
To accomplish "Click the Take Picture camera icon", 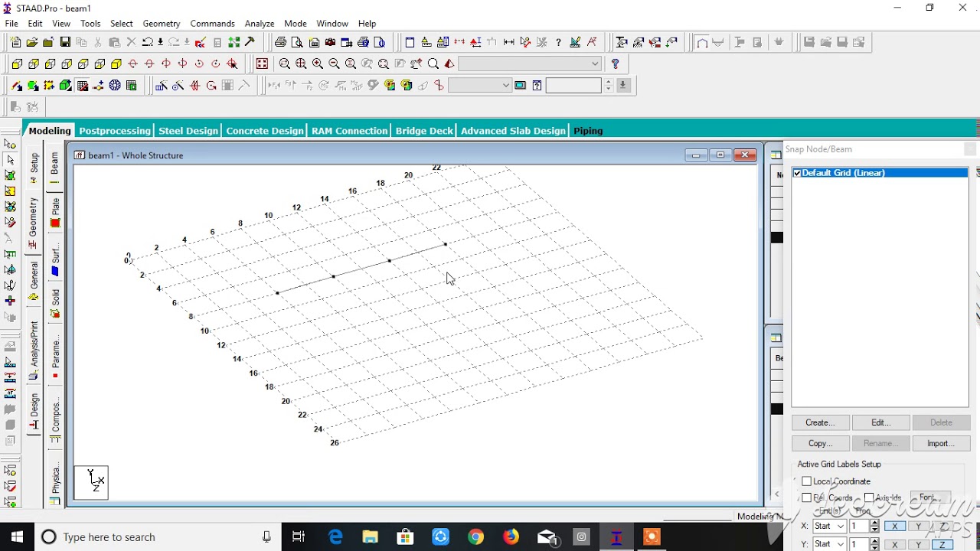I will point(330,42).
